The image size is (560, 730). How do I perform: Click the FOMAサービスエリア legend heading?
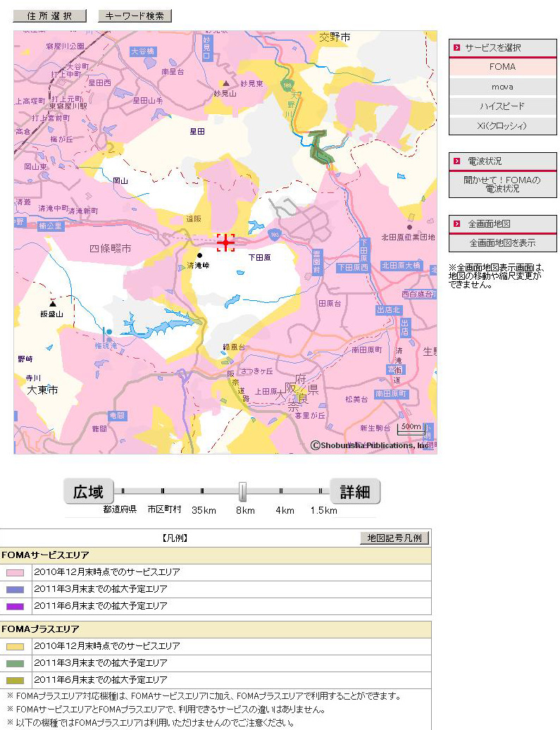[x=45, y=555]
